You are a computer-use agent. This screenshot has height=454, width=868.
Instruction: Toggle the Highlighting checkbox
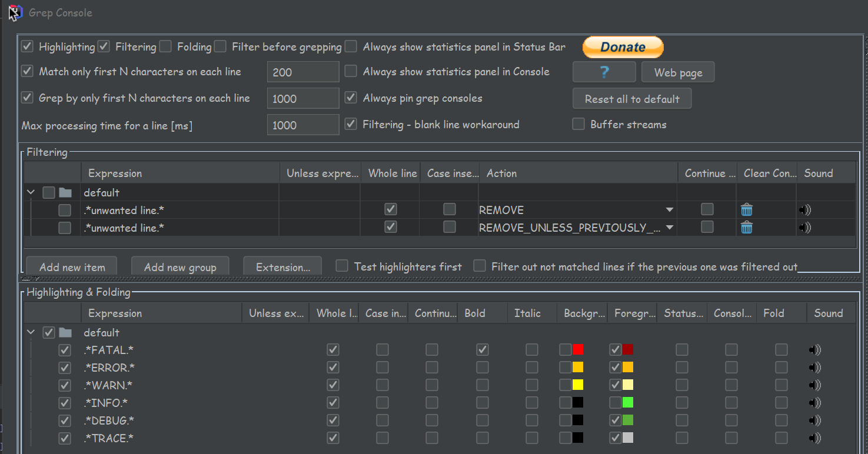coord(27,46)
